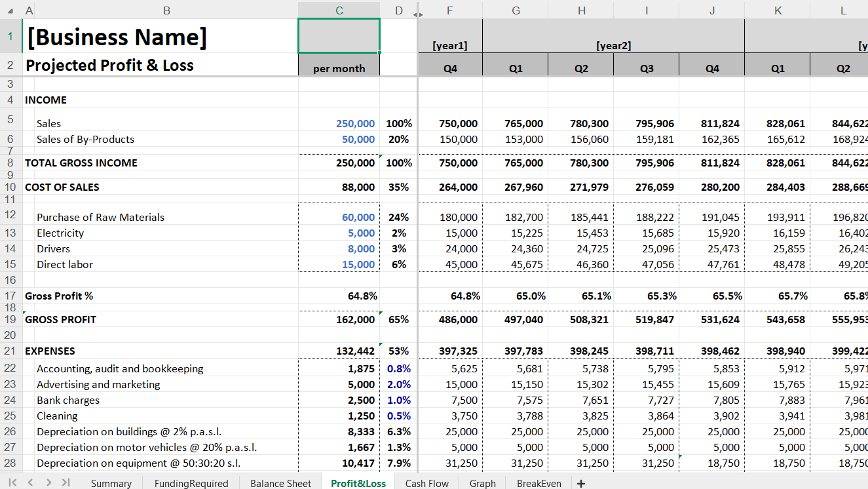Go to previous sheet tab arrow
This screenshot has width=868, height=489.
click(x=31, y=482)
